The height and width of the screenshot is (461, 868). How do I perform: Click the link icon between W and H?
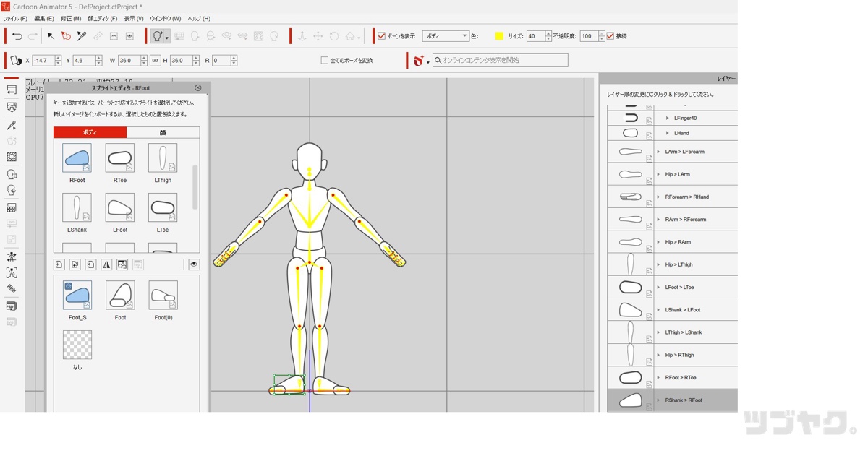point(156,61)
